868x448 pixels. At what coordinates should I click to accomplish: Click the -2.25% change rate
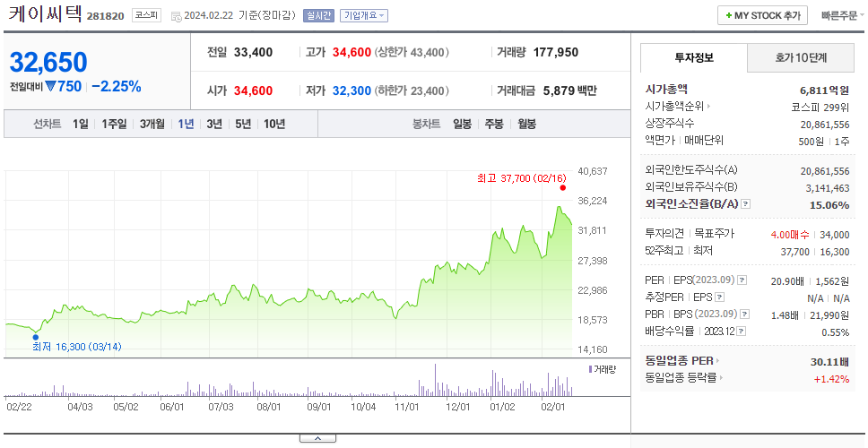pos(117,86)
